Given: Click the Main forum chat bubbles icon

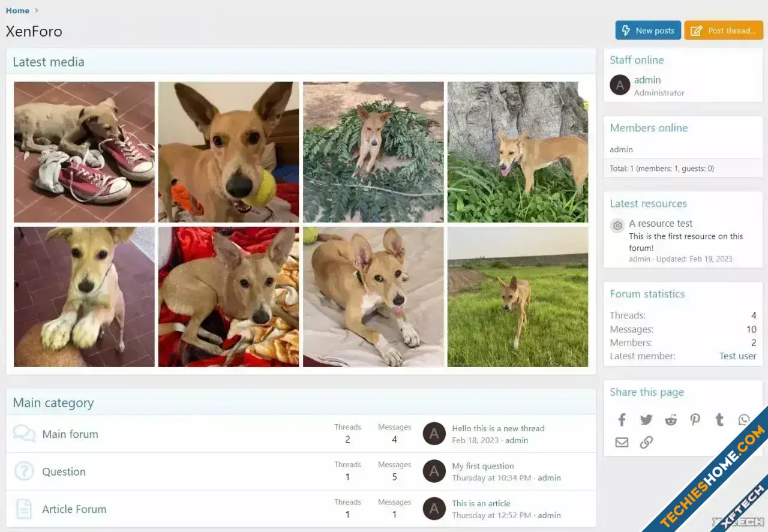Looking at the screenshot, I should [x=24, y=434].
